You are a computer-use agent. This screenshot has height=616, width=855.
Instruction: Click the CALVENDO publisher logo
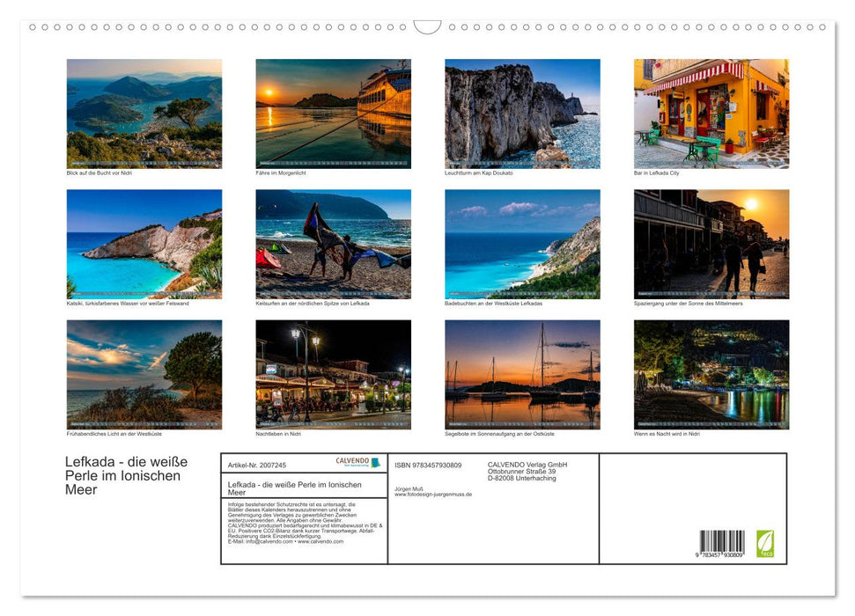(355, 462)
